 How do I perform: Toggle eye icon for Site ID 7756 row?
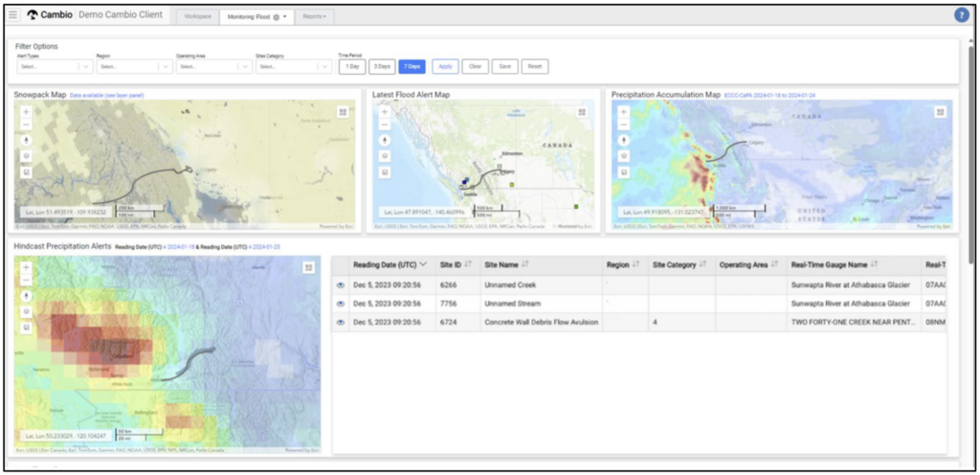341,304
